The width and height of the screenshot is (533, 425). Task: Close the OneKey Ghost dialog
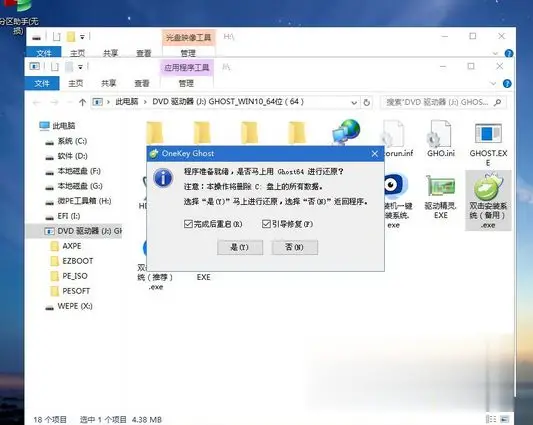(375, 154)
